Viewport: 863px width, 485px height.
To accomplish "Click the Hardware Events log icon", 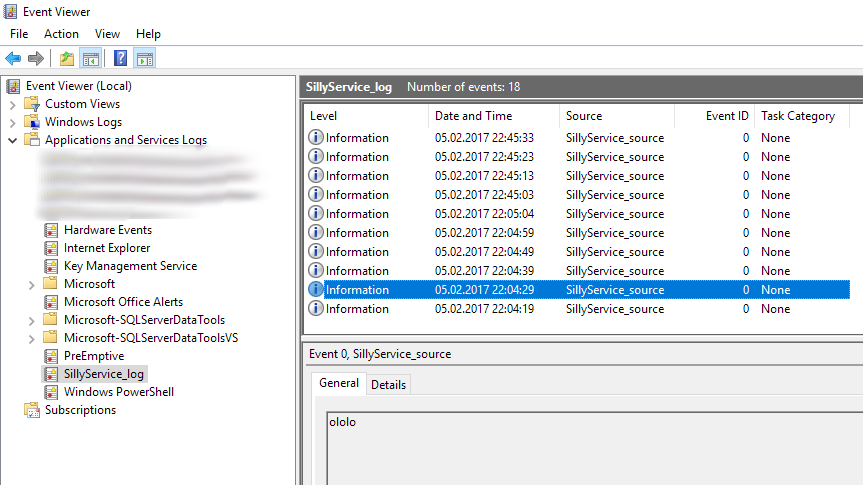I will click(51, 230).
